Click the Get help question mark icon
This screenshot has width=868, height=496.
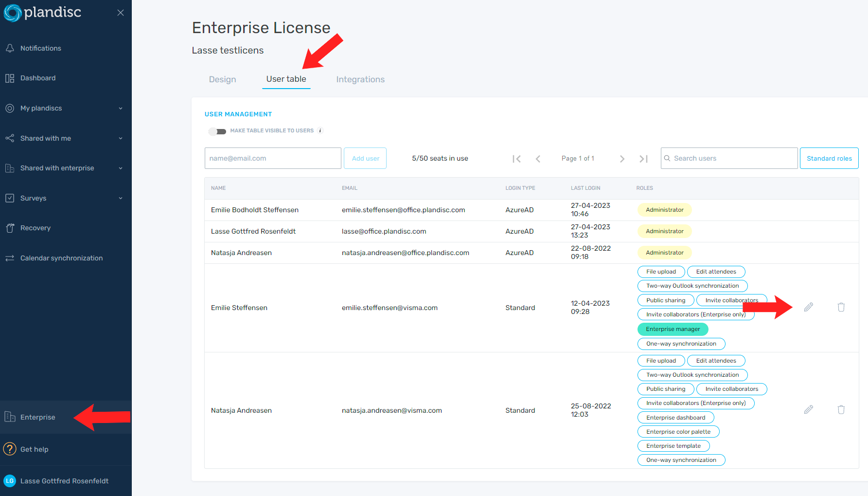[10, 449]
